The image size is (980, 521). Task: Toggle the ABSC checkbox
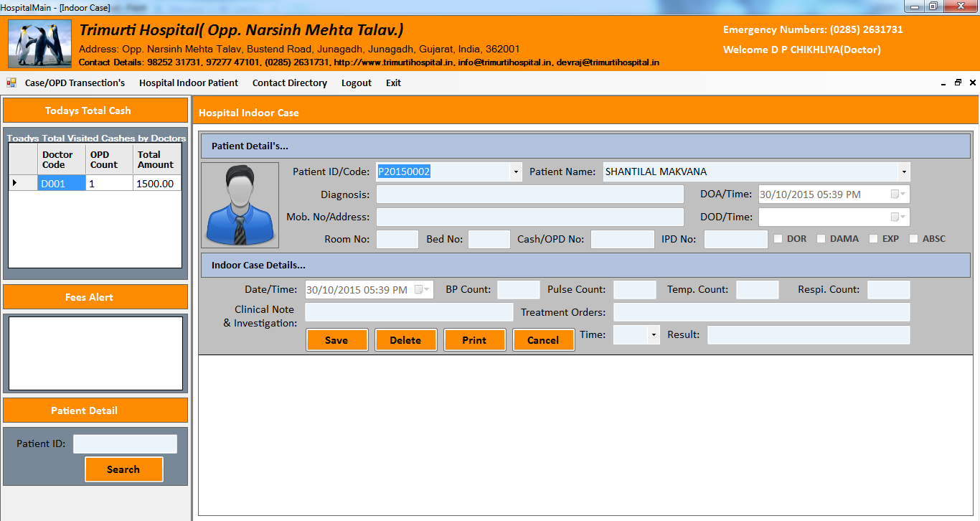pos(913,239)
